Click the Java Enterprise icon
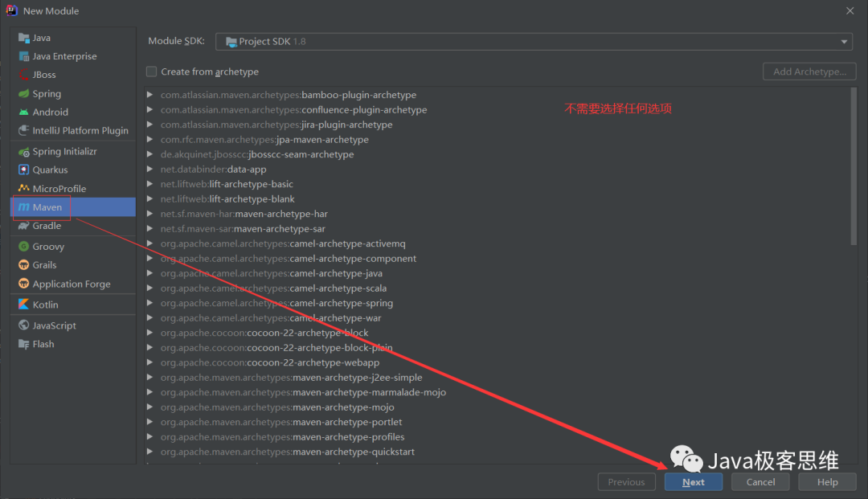 tap(24, 56)
